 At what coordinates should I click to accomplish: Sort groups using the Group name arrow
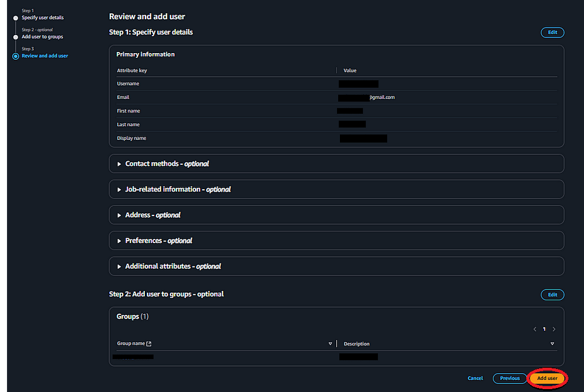point(330,344)
